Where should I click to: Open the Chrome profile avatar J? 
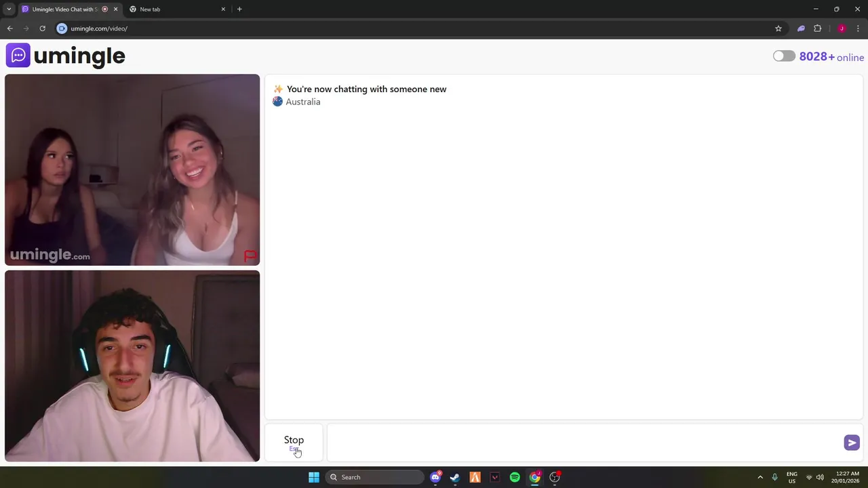click(x=842, y=28)
